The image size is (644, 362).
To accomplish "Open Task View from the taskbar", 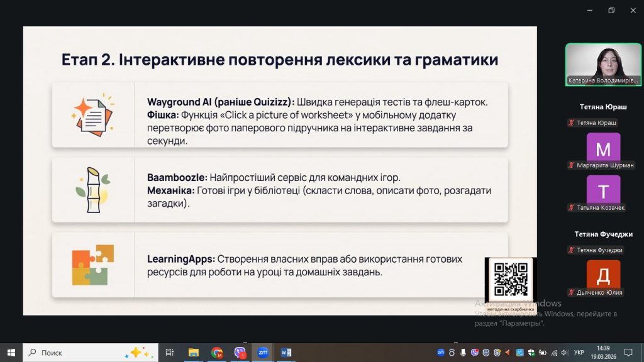I will pos(169,352).
